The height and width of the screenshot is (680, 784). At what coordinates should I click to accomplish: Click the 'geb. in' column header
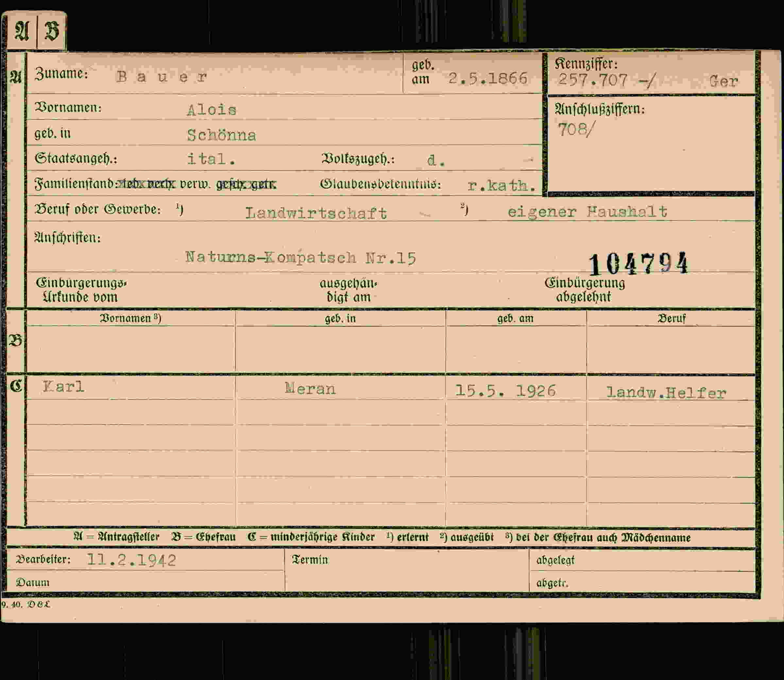tap(340, 318)
